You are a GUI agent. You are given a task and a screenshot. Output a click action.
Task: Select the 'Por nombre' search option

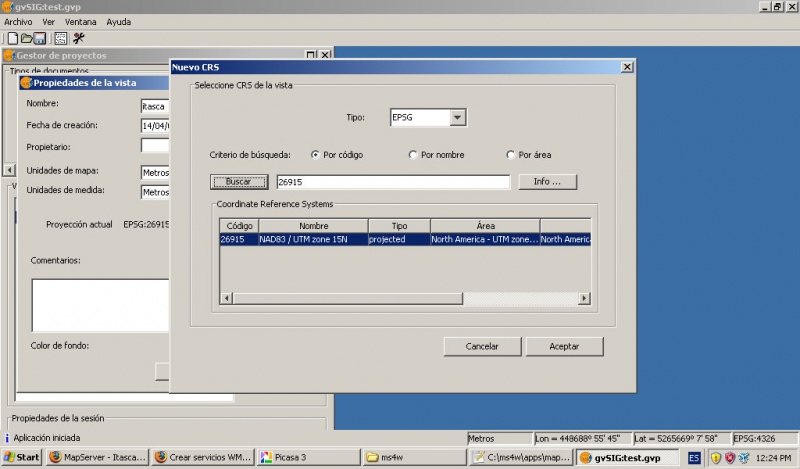(x=414, y=155)
